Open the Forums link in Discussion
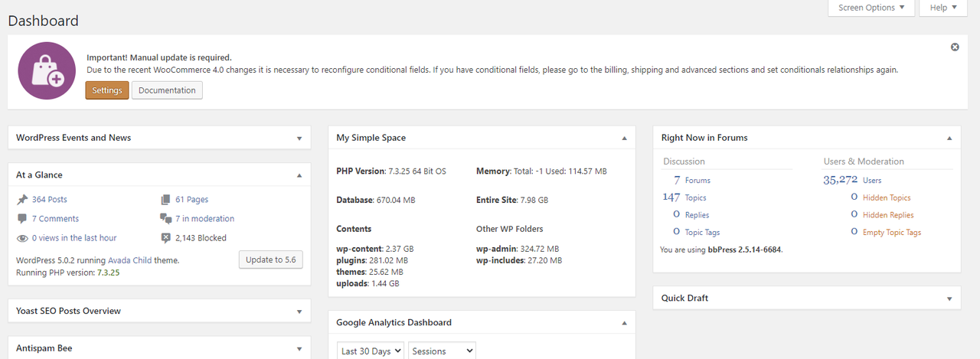The width and height of the screenshot is (980, 359). (x=697, y=181)
